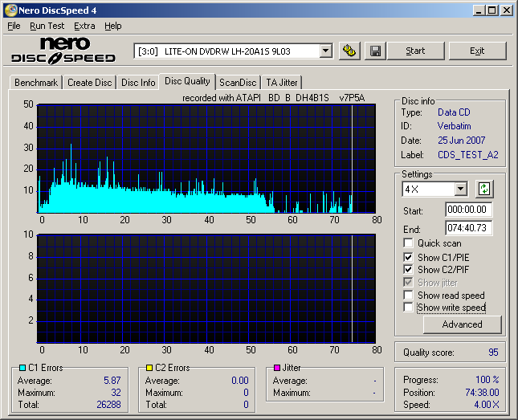Click the disc type Data CD

pos(454,112)
